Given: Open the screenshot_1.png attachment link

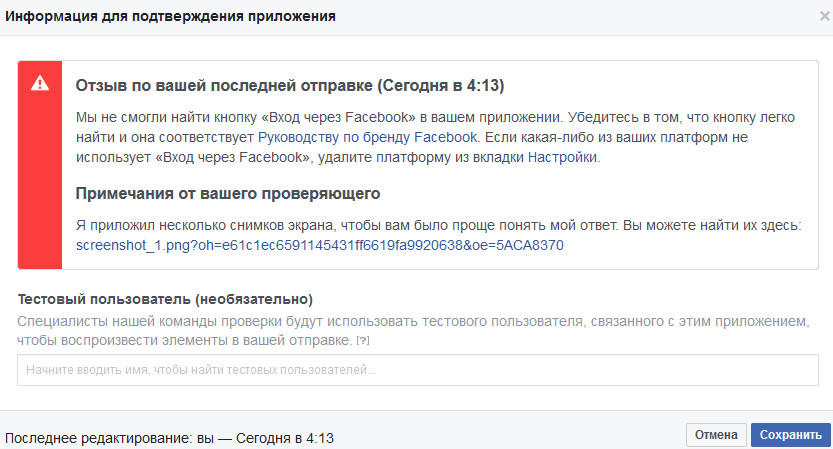Looking at the screenshot, I should tap(320, 245).
